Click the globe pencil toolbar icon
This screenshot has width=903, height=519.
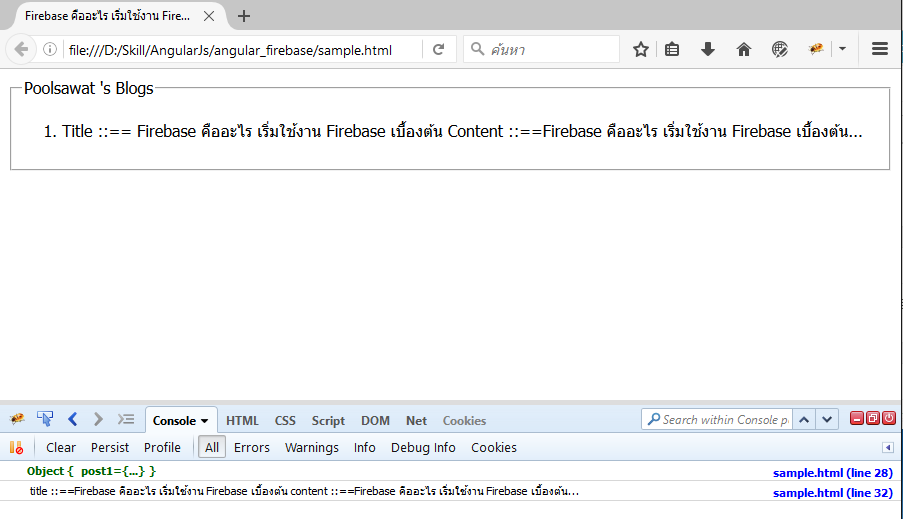pos(780,50)
